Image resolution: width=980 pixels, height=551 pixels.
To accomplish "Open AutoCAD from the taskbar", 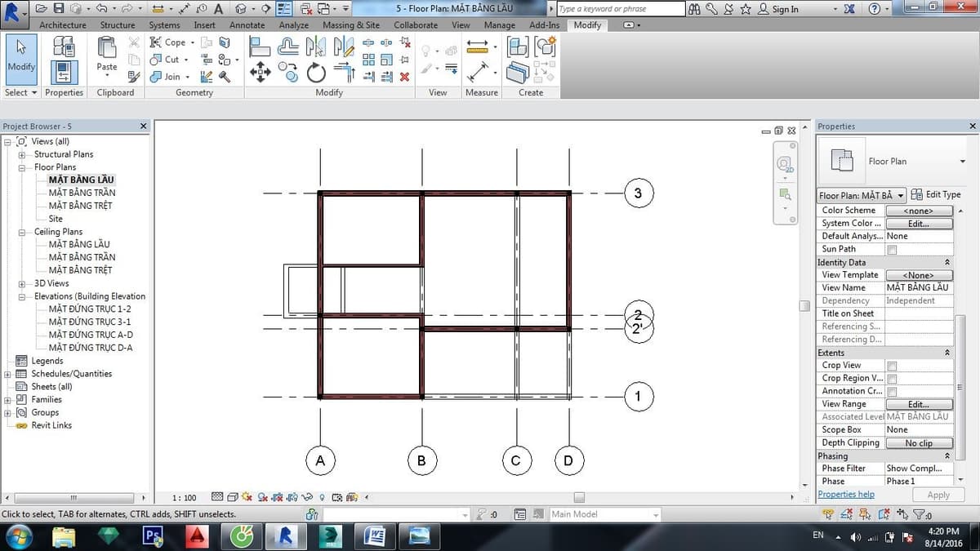I will pyautogui.click(x=197, y=536).
